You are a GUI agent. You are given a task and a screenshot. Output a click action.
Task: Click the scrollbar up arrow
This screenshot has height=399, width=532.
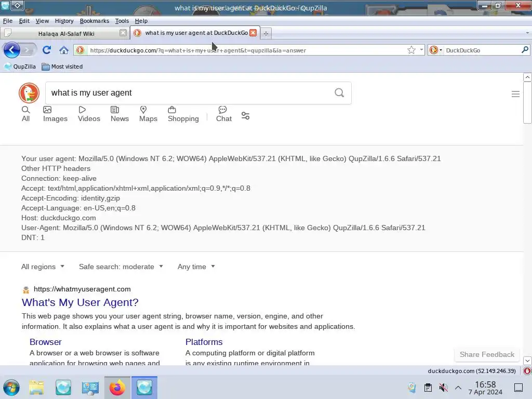click(527, 77)
